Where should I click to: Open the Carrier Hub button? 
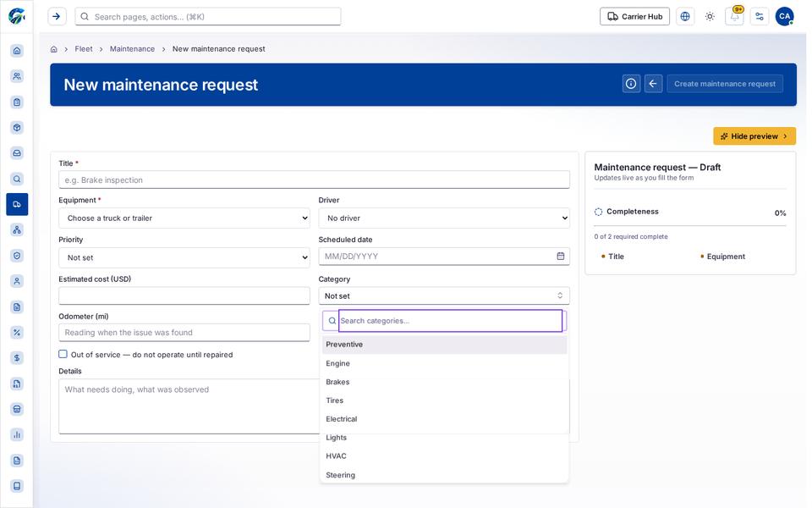(634, 17)
